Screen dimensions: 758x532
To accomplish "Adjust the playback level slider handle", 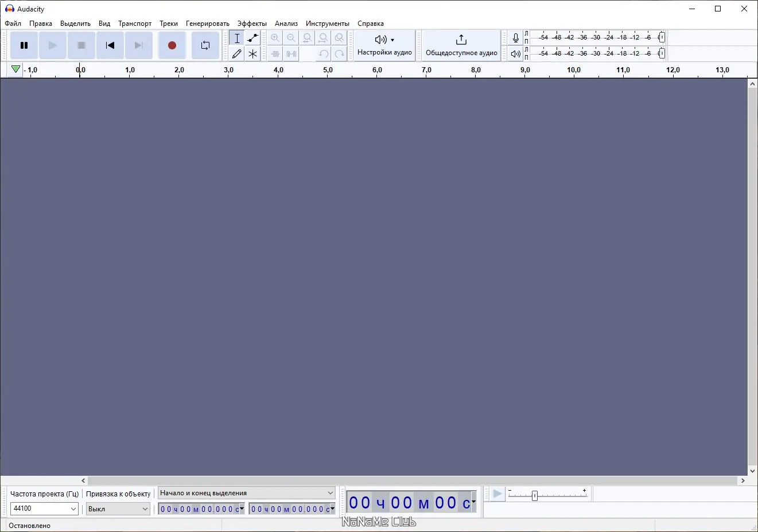I will coord(662,53).
